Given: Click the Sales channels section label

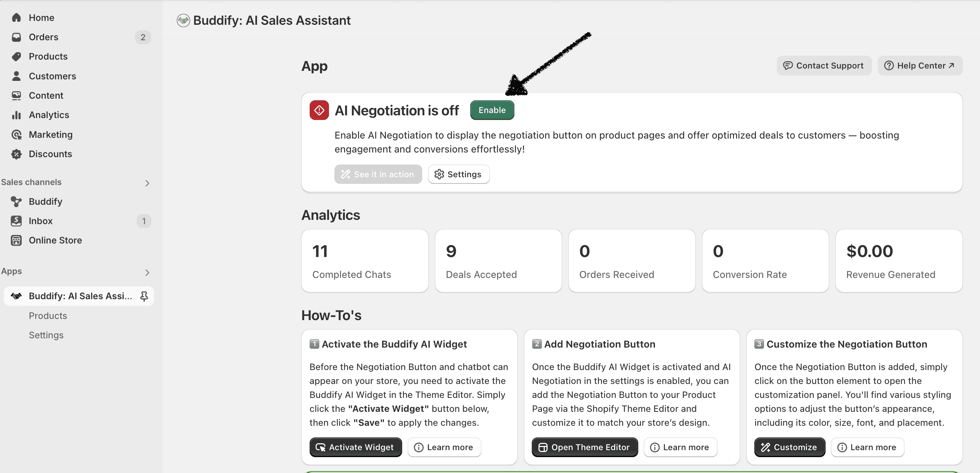Looking at the screenshot, I should click(x=31, y=182).
